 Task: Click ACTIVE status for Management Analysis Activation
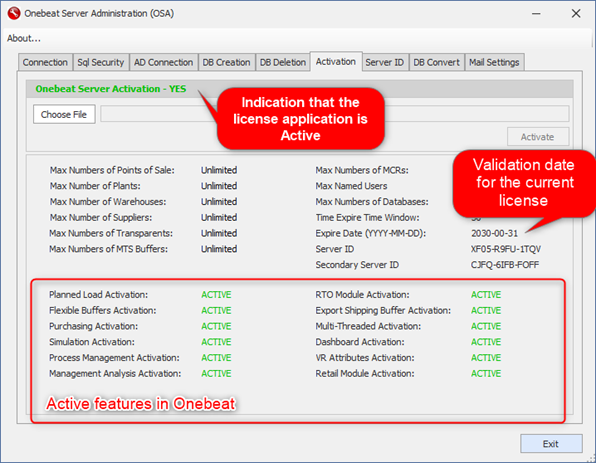[x=216, y=374]
